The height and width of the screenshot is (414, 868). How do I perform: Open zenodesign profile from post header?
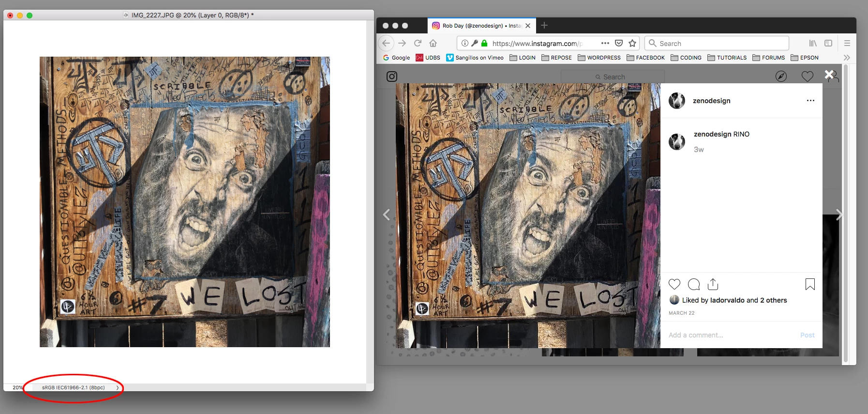pos(712,101)
